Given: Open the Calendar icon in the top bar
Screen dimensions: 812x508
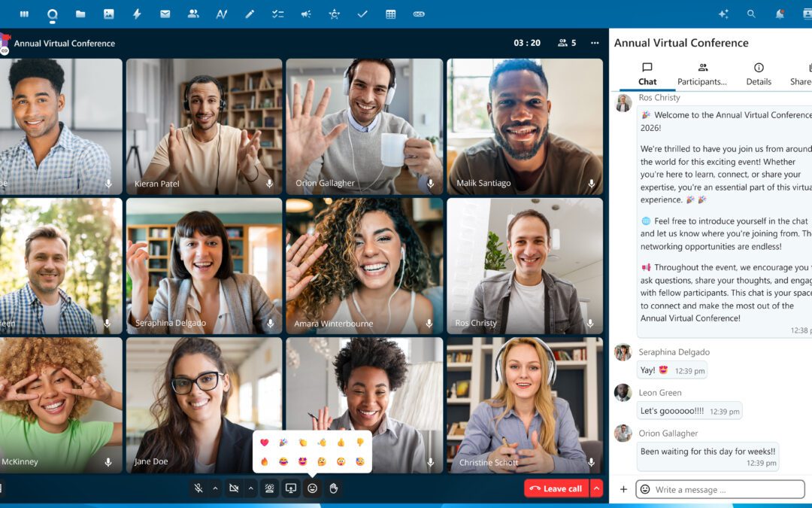Looking at the screenshot, I should coord(390,14).
